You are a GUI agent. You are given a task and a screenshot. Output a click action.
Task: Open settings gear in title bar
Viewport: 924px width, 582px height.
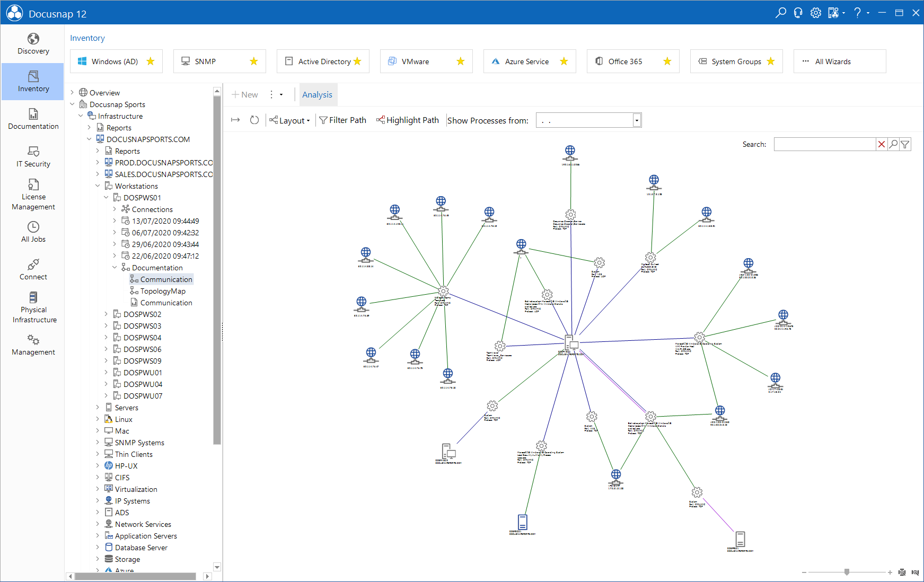(x=816, y=13)
